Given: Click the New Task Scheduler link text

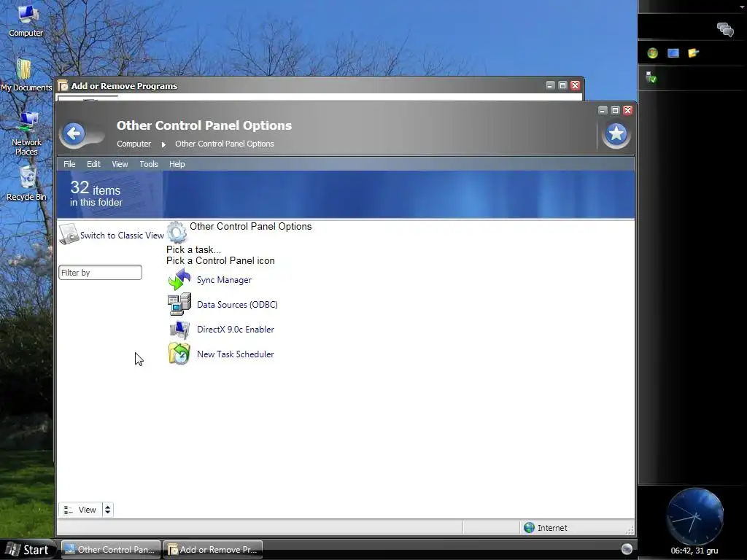Looking at the screenshot, I should click(x=236, y=354).
